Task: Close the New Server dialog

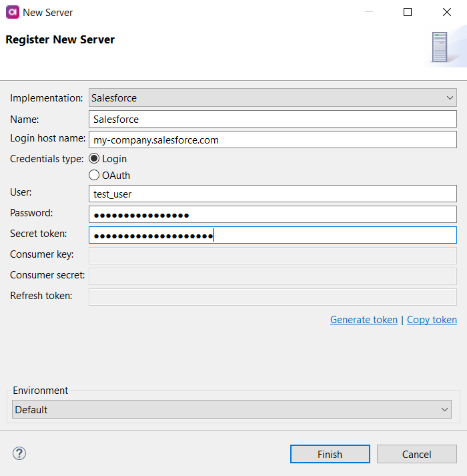Action: [446, 12]
